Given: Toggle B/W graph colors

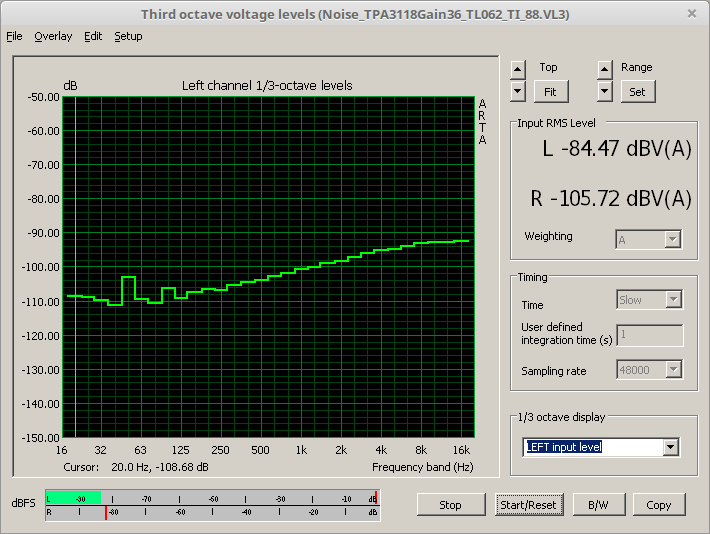Looking at the screenshot, I should (x=598, y=505).
